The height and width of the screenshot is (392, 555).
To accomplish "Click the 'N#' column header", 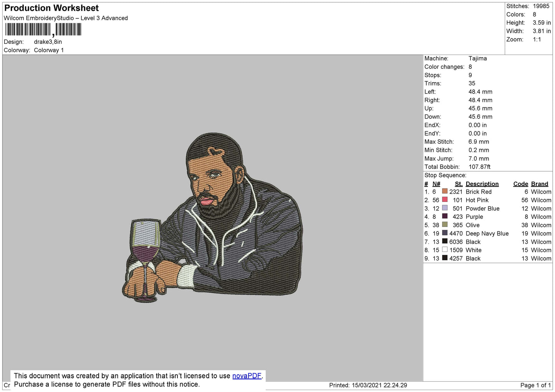I will (x=436, y=184).
